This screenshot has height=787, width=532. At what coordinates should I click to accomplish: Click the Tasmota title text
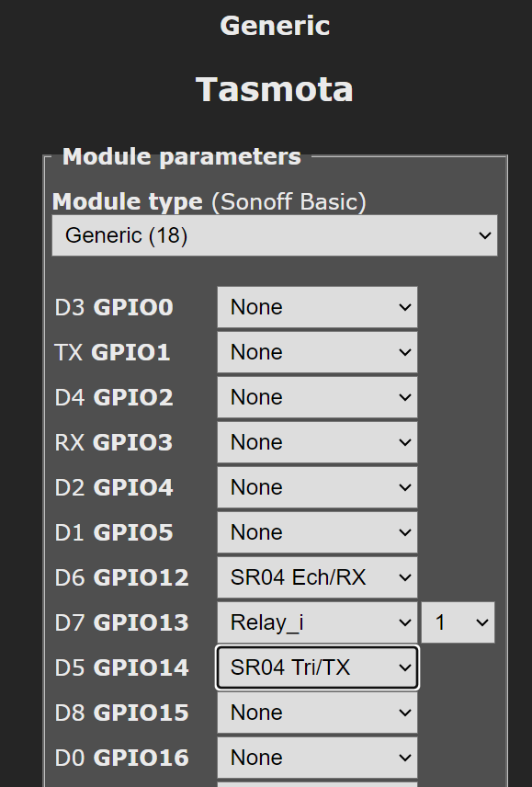[x=273, y=88]
